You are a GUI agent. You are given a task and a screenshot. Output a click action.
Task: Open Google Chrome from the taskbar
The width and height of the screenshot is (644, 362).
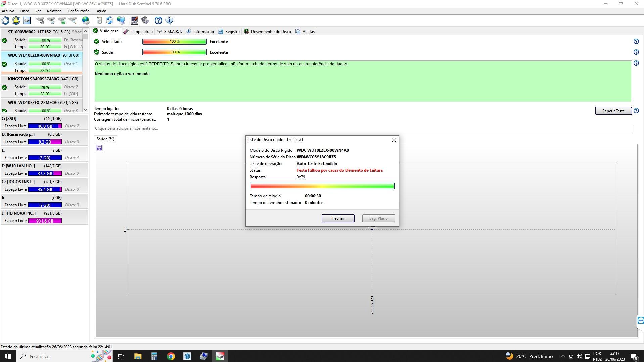point(171,356)
